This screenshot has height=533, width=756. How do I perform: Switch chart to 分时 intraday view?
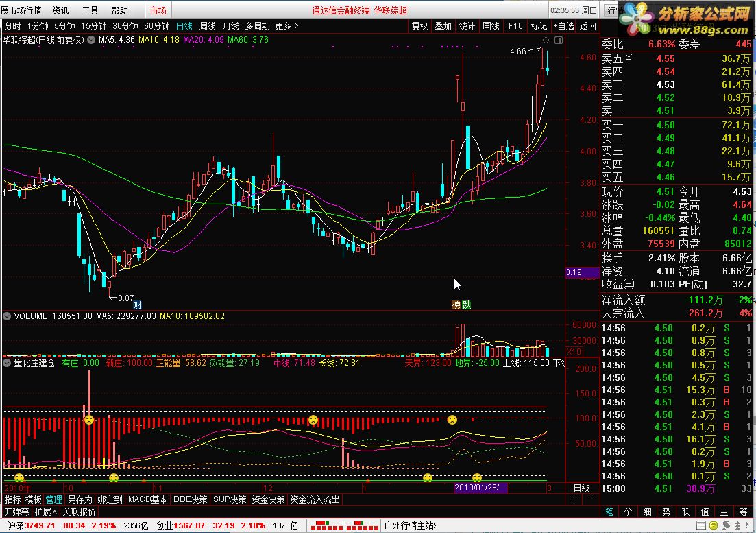[12, 26]
